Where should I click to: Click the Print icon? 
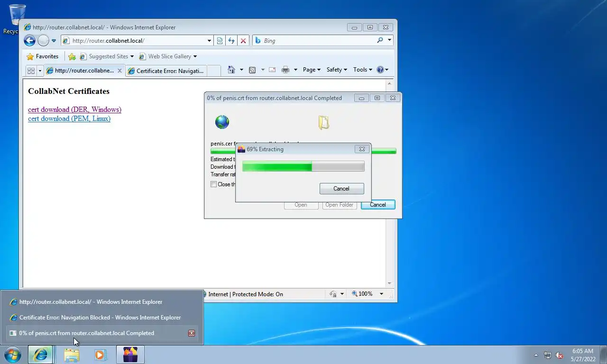click(x=285, y=70)
